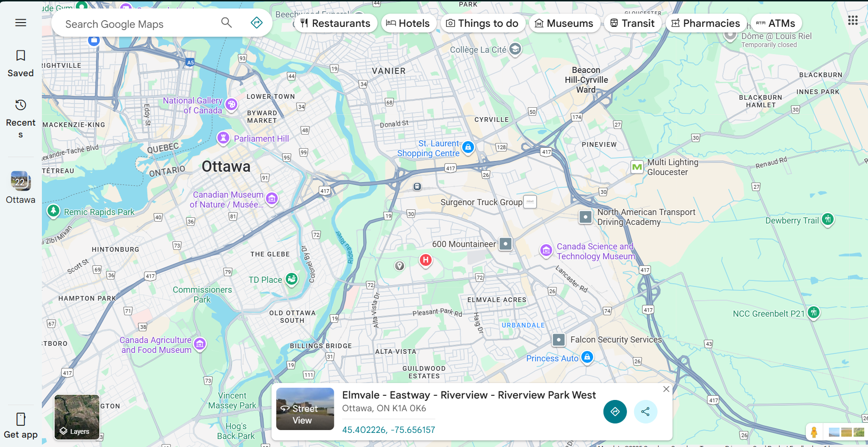Focus the Search Google Maps field
Screen dimensions: 868x447
139,24
